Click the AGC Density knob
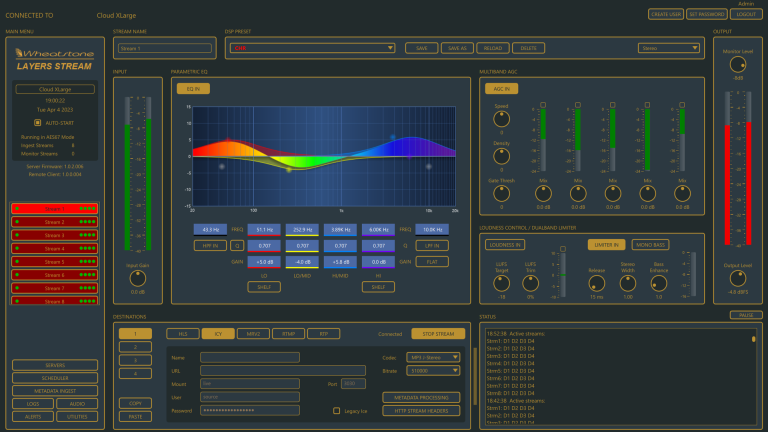Screen dimensions: 768x432 pyautogui.click(x=501, y=156)
